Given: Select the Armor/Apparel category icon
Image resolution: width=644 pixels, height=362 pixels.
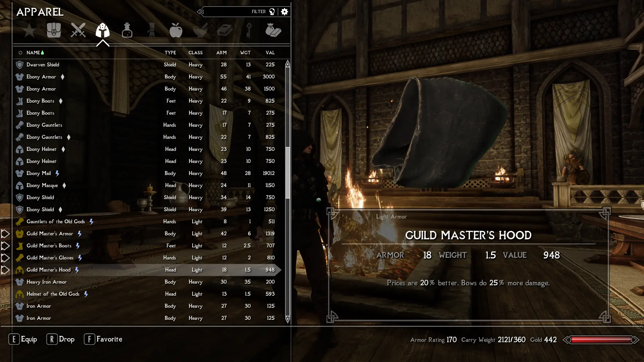Looking at the screenshot, I should [x=102, y=30].
